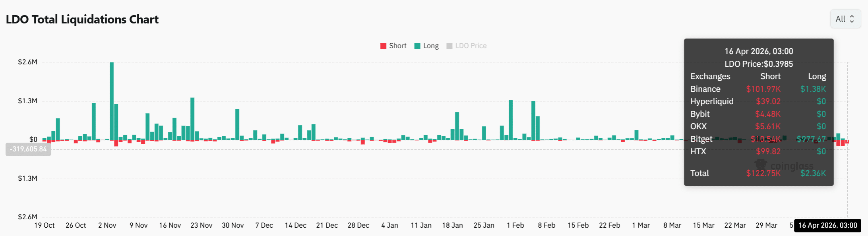This screenshot has height=236, width=868.
Task: Click the 1 Feb date label on axis
Action: point(515,225)
